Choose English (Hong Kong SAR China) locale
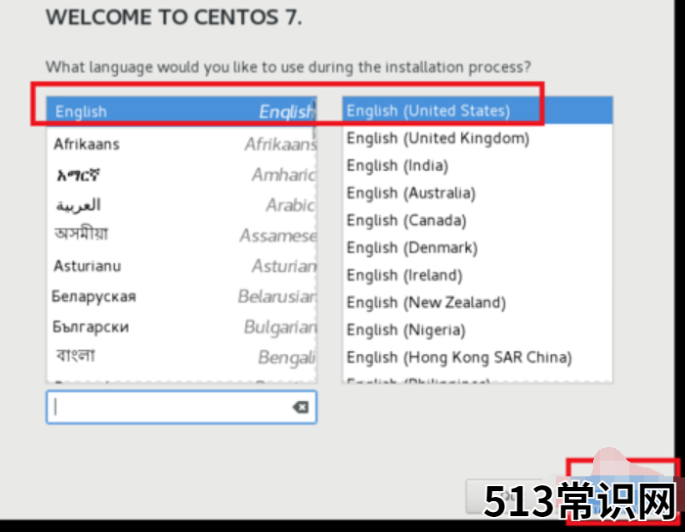 pyautogui.click(x=477, y=357)
